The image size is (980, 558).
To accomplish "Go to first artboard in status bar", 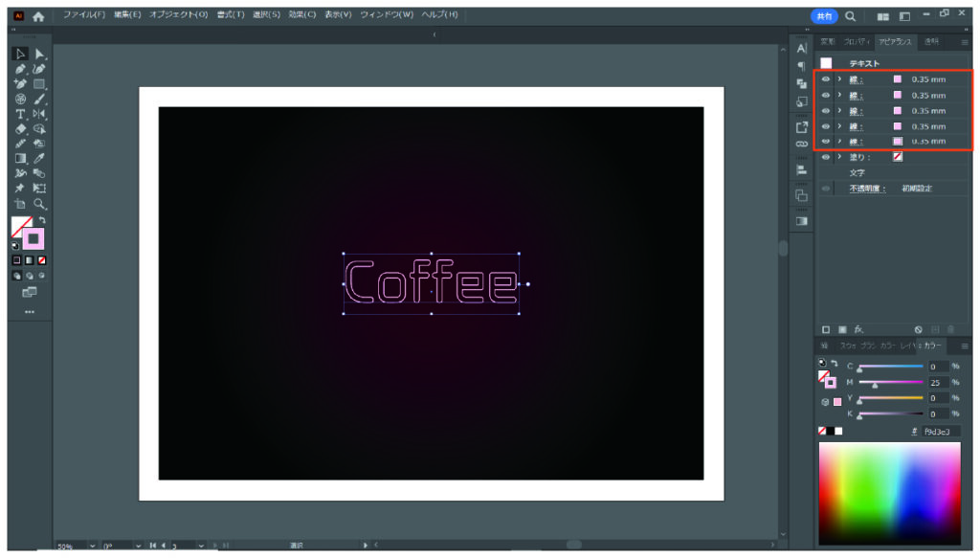I will (x=152, y=546).
